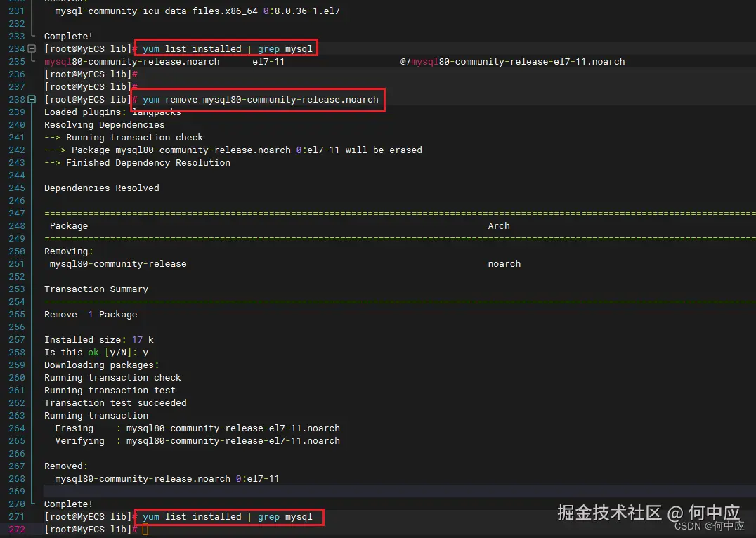Collapse the fold marker at line 234
Viewport: 756px width, 538px height.
click(32, 48)
